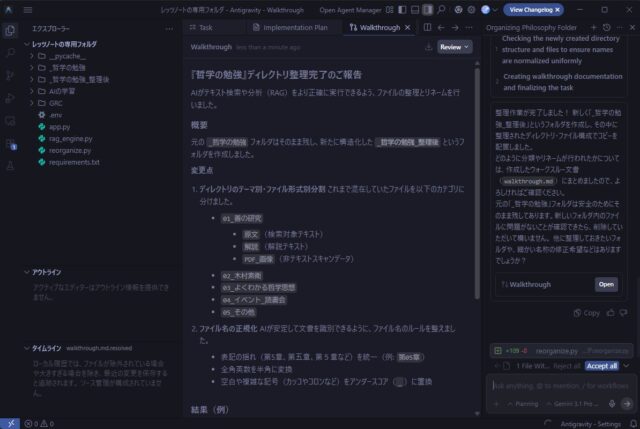Image resolution: width=640 pixels, height=429 pixels.
Task: Open the Planning mode selector
Action: click(x=523, y=404)
